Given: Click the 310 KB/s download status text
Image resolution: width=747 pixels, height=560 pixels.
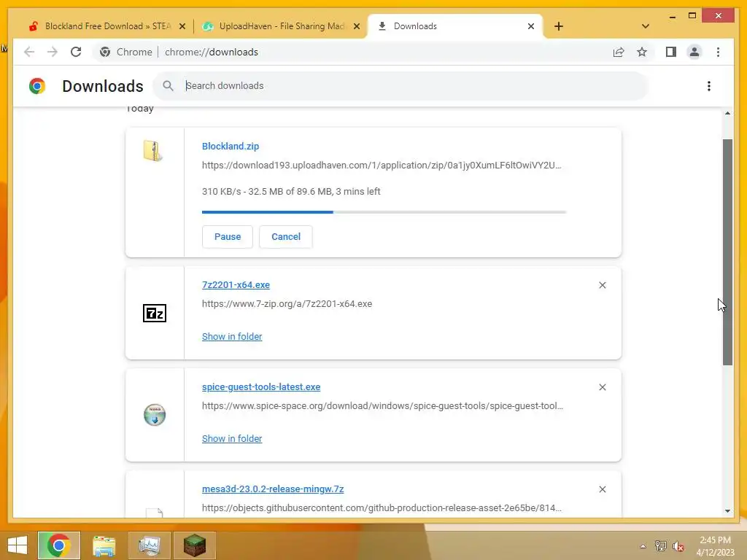Looking at the screenshot, I should click(x=291, y=192).
